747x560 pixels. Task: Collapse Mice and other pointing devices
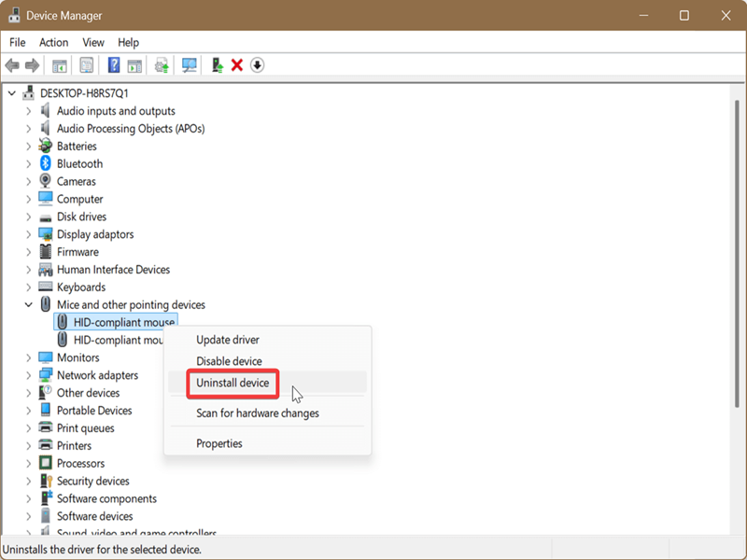click(x=29, y=304)
